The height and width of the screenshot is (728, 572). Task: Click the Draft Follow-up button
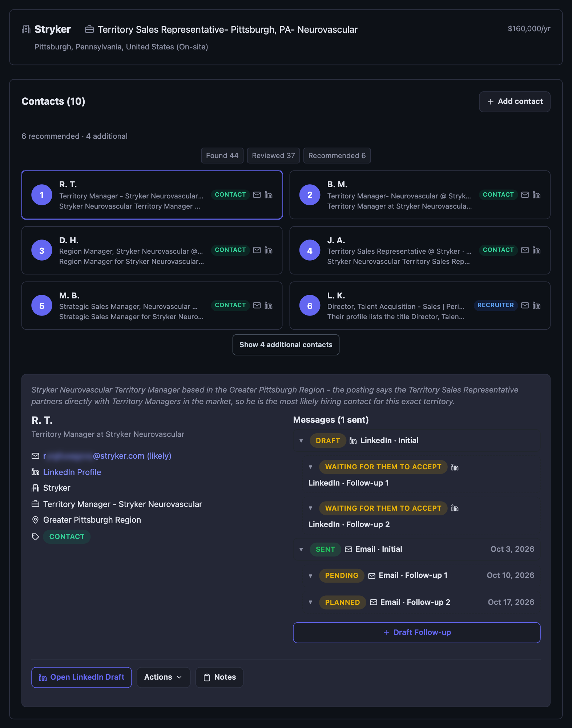(416, 632)
